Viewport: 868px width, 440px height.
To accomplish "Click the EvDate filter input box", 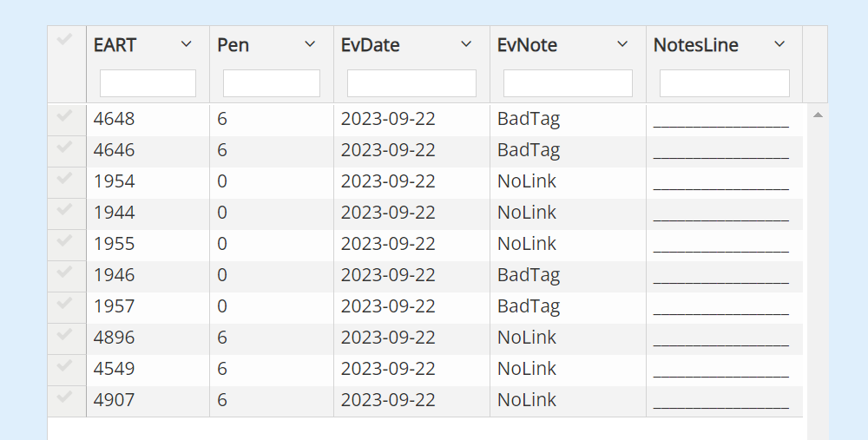I will (x=411, y=83).
